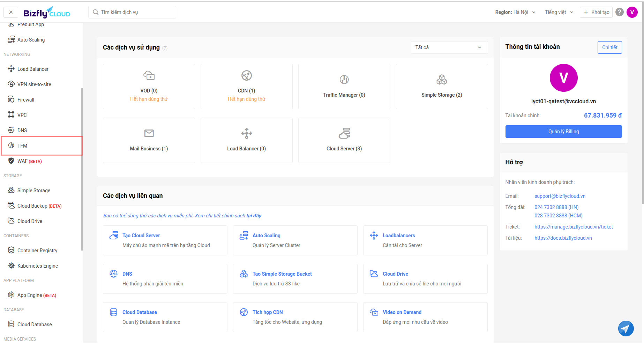Open the docs.bizflycloud.vn link
Screen dimensions: 644x343
(x=563, y=238)
